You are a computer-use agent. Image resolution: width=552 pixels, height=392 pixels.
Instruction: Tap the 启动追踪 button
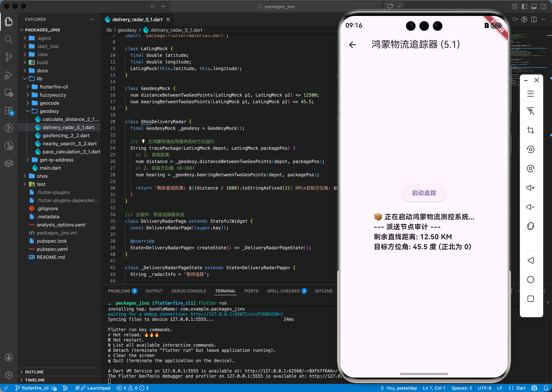424,193
